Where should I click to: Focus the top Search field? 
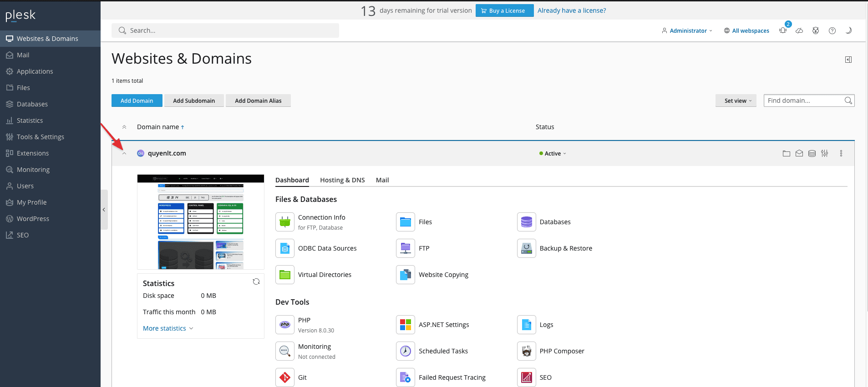[225, 30]
